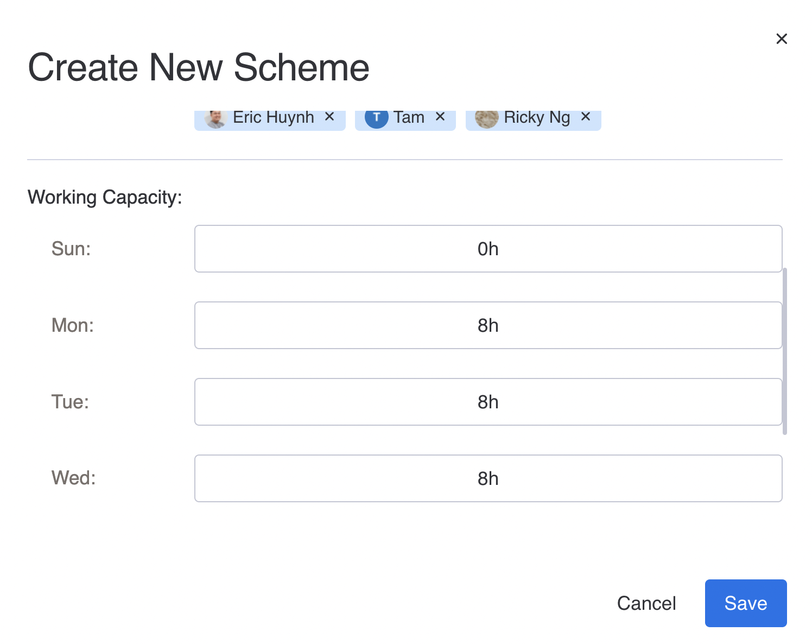812x644 pixels.
Task: Remove Tam from selected members
Action: [440, 117]
